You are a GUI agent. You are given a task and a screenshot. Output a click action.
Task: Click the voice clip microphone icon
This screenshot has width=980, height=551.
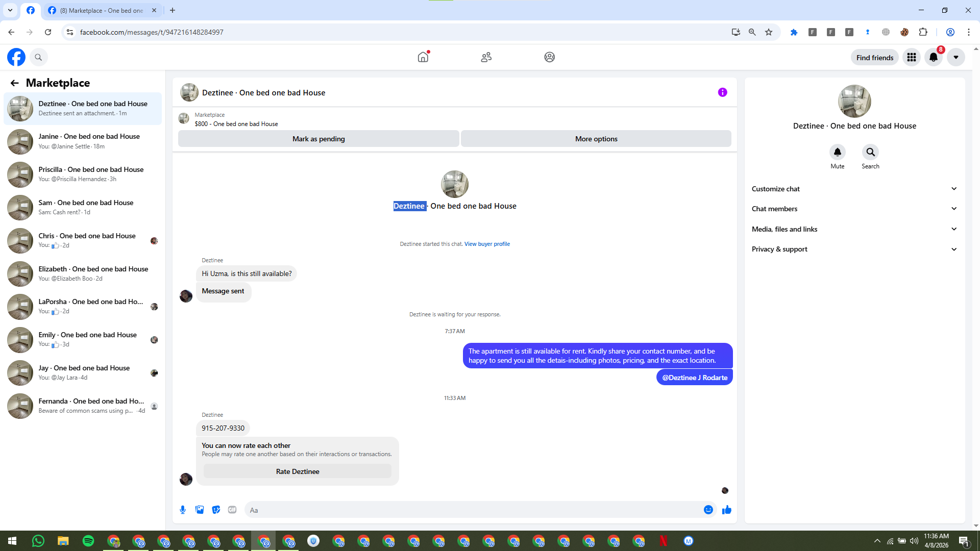pyautogui.click(x=183, y=510)
